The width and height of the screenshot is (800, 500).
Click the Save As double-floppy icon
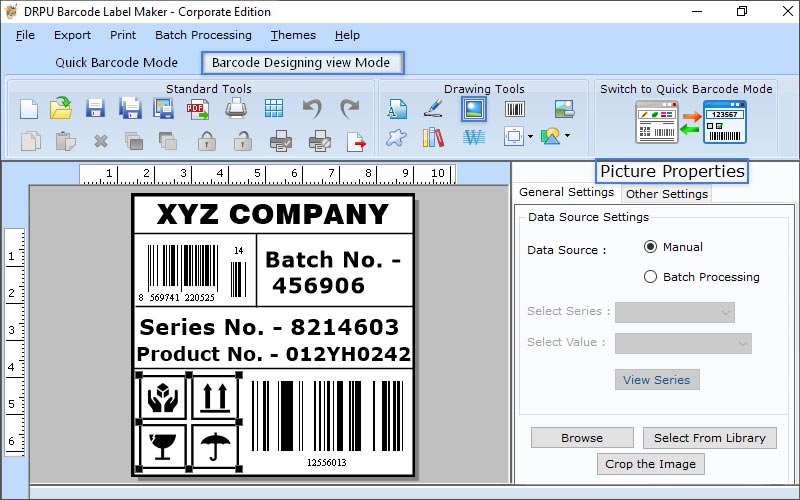(130, 109)
